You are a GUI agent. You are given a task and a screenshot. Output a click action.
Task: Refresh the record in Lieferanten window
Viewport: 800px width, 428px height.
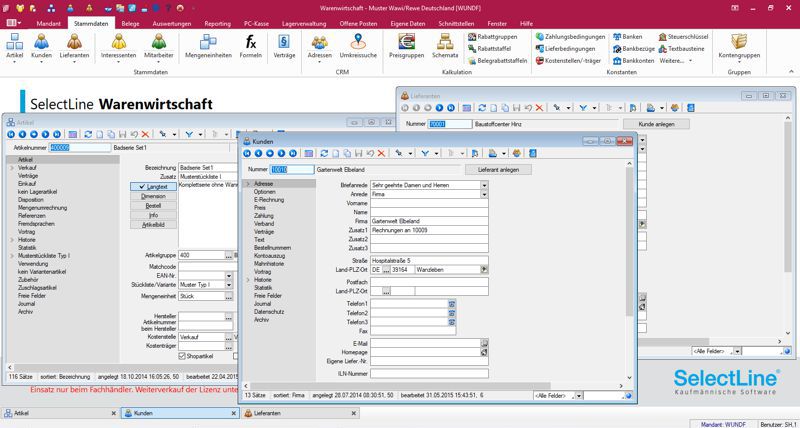(x=482, y=108)
